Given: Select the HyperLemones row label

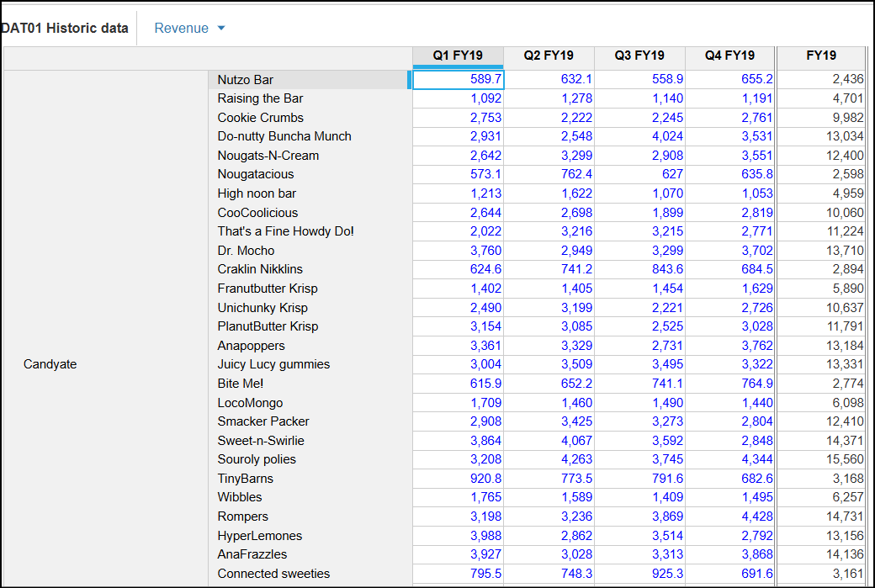Looking at the screenshot, I should tap(310, 535).
